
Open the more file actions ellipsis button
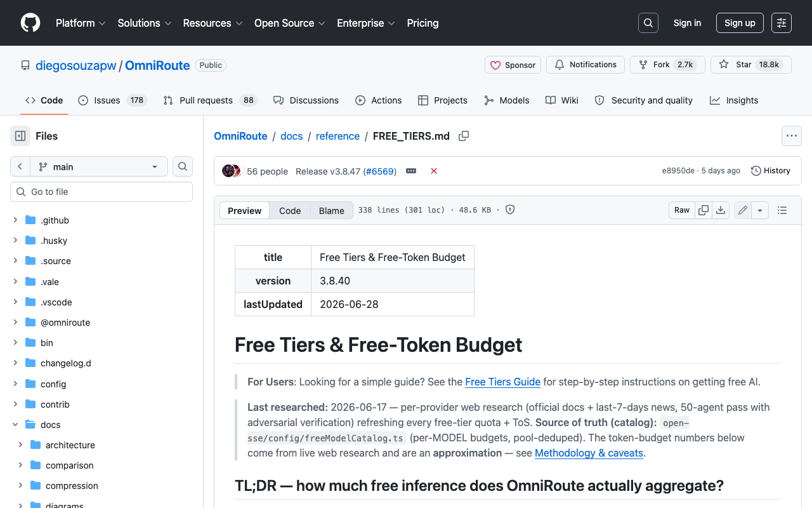791,136
